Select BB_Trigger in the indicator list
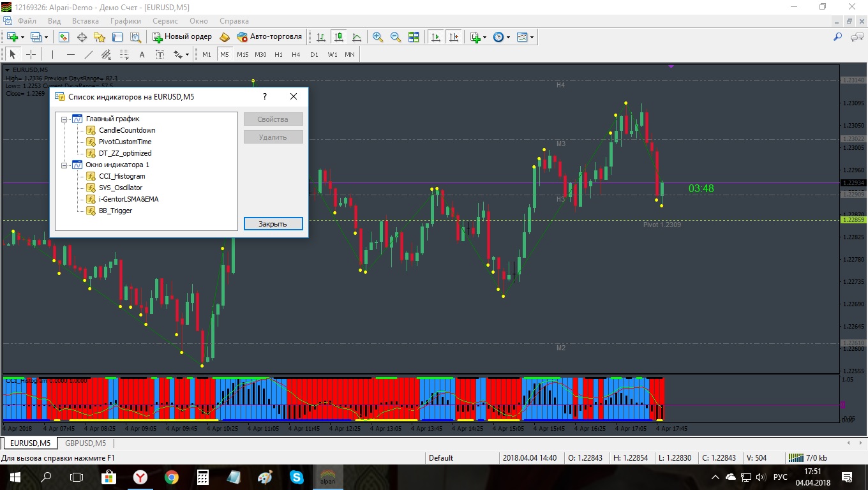 coord(116,211)
